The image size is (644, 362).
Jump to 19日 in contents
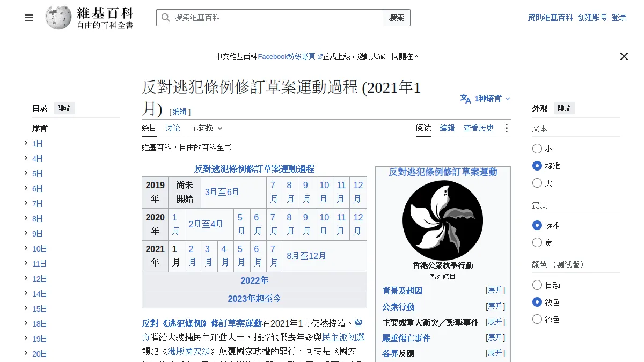pos(40,339)
